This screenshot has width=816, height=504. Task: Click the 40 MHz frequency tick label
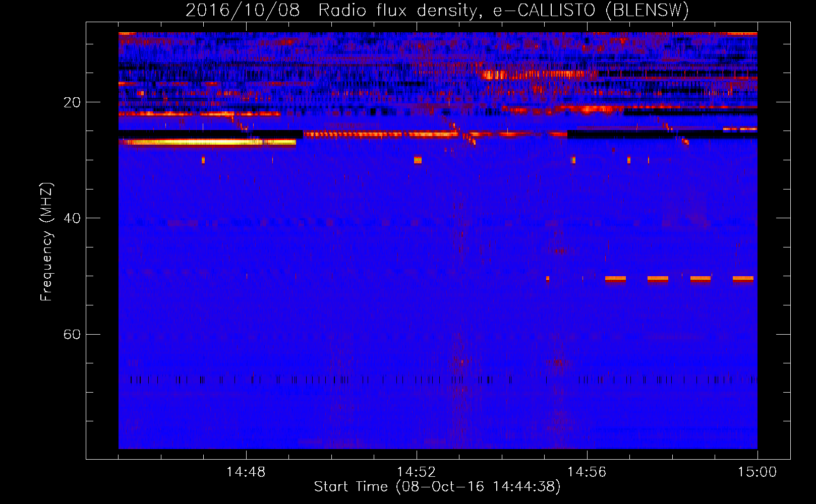coord(72,218)
